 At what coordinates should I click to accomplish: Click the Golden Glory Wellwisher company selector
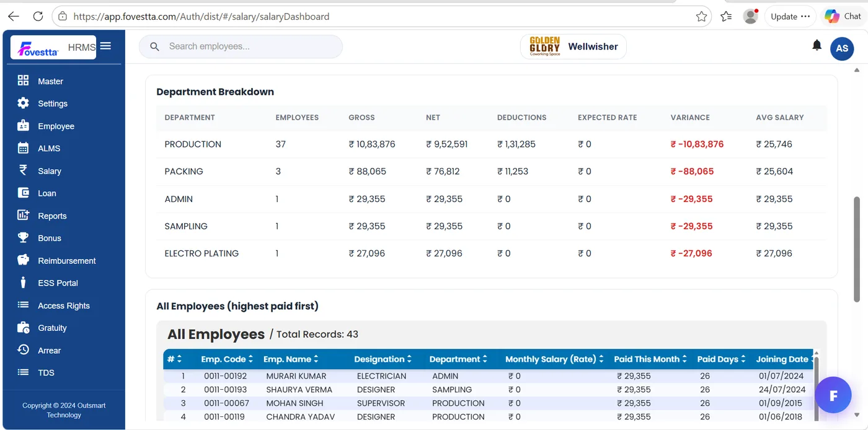coord(573,46)
